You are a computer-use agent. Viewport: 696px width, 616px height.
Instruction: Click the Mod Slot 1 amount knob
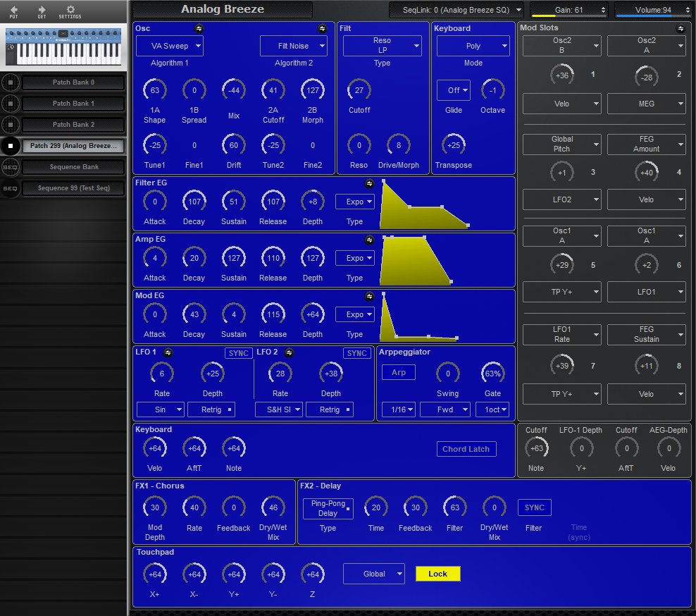[562, 75]
